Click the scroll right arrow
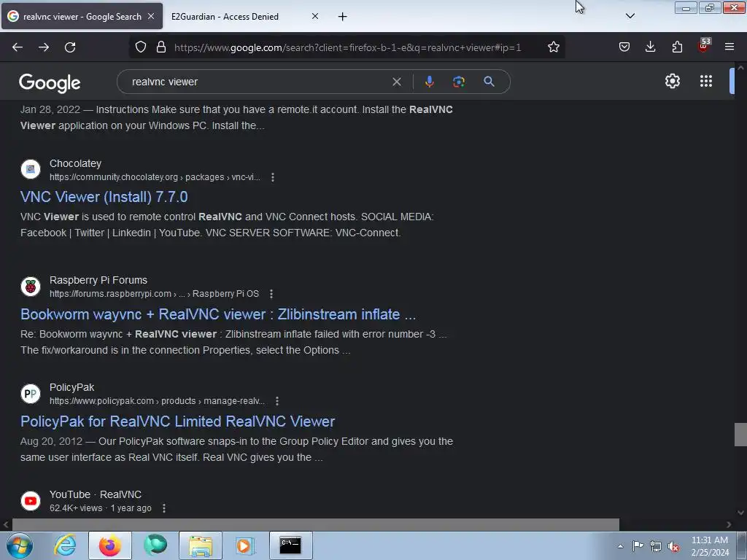This screenshot has height=560, width=747. pos(729,525)
